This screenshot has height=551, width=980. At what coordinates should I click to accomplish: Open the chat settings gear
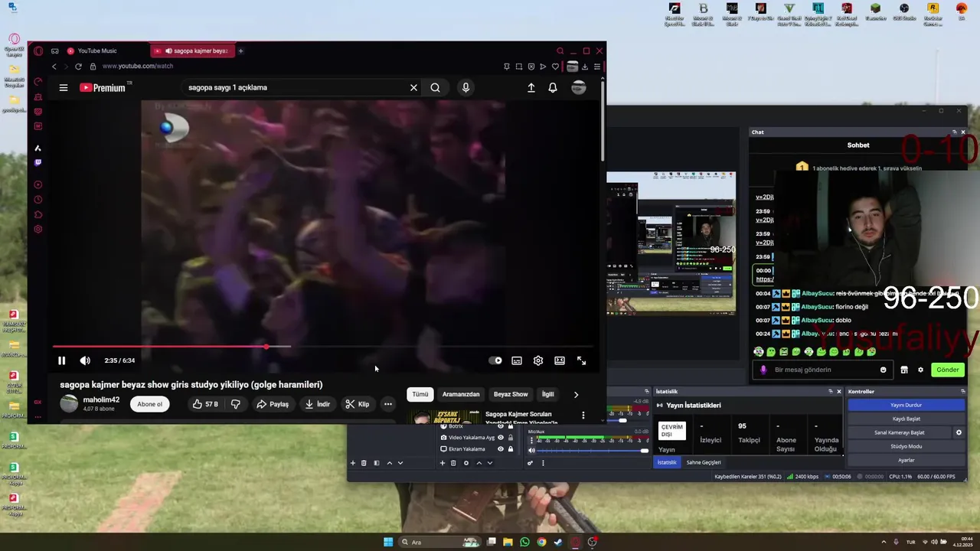[x=921, y=370]
